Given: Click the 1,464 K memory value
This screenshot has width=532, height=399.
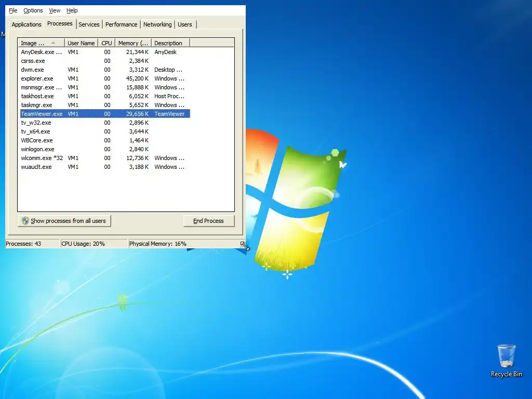Looking at the screenshot, I should 139,140.
